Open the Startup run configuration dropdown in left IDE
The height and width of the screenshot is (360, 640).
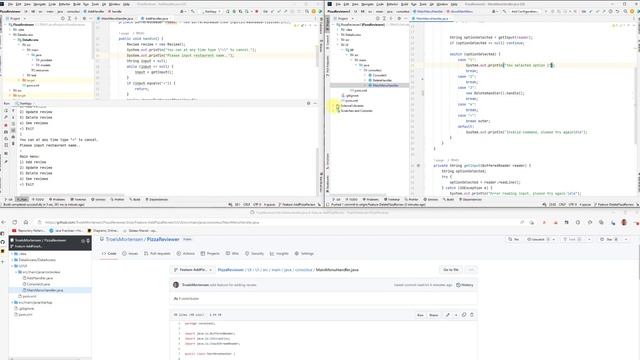[x=211, y=11]
